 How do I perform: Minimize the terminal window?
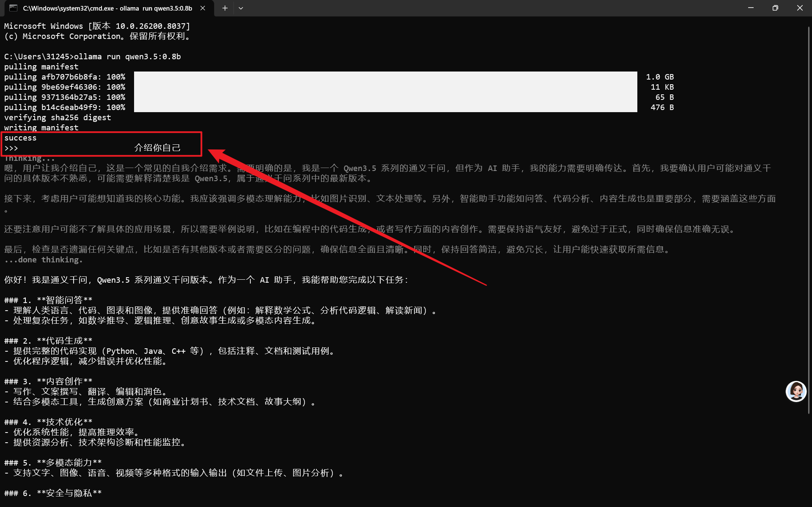tap(751, 8)
